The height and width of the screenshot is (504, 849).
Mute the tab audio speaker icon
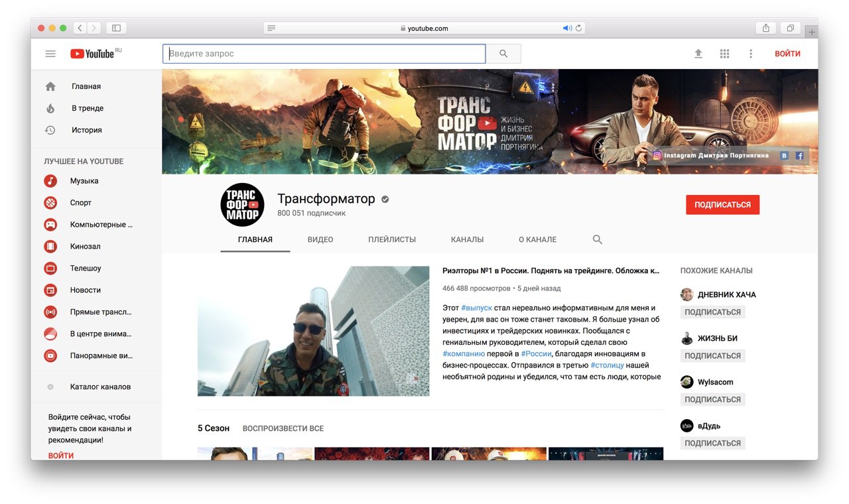(x=567, y=29)
